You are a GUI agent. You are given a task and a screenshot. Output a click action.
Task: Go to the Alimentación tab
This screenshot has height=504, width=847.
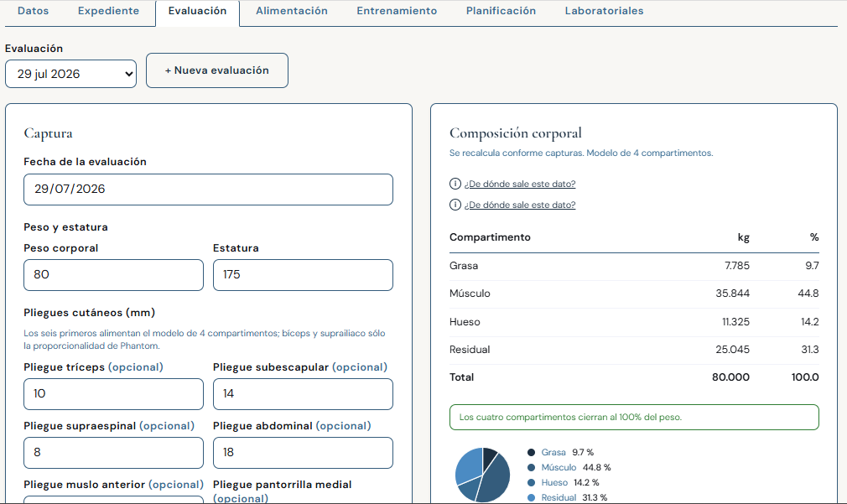tap(292, 11)
